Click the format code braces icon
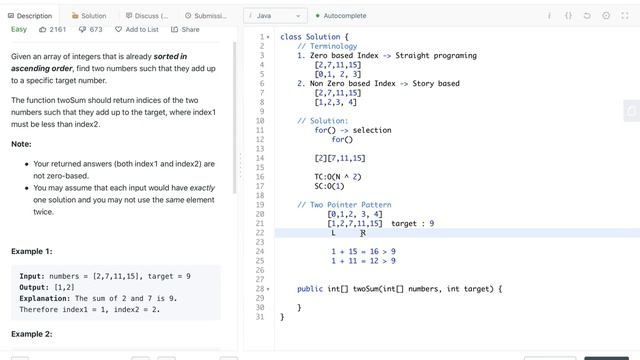Viewport: 640px width, 360px height. [x=568, y=16]
